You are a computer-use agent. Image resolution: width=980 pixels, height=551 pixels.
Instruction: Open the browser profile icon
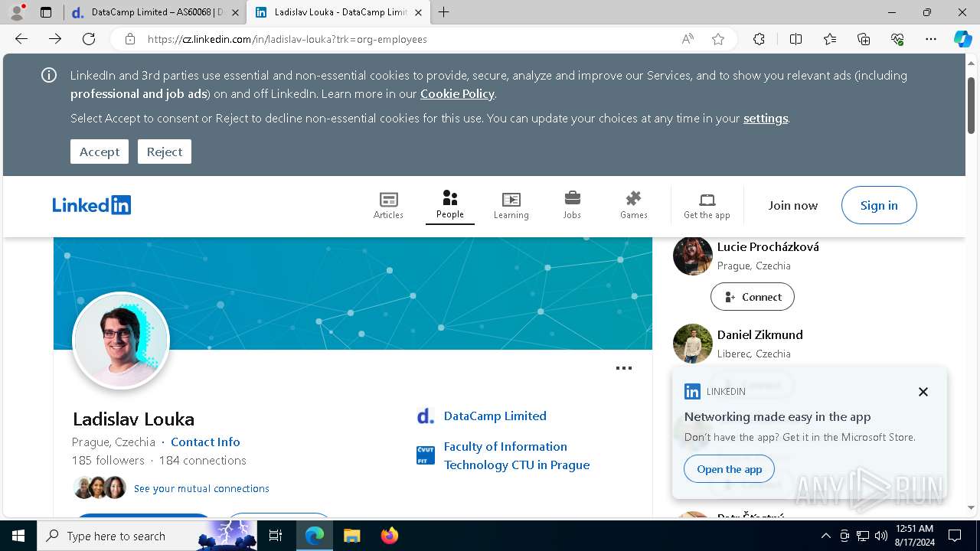coord(16,12)
